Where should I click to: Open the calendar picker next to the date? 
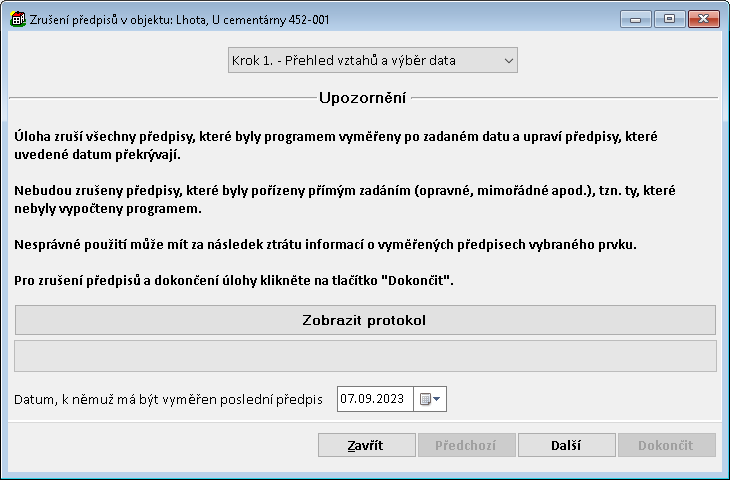pyautogui.click(x=430, y=399)
